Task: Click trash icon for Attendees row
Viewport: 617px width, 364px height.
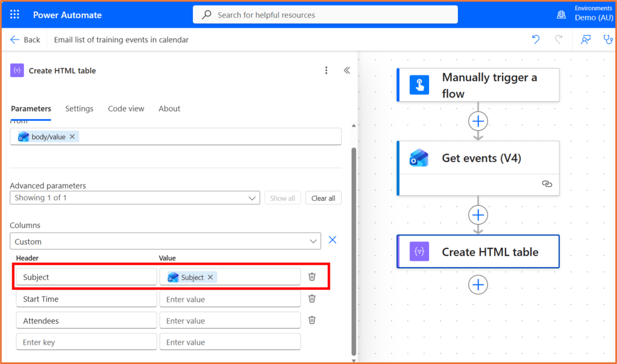Action: [312, 321]
